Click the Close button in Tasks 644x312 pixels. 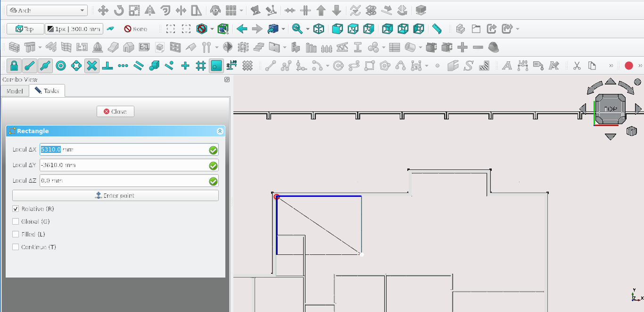pyautogui.click(x=115, y=111)
